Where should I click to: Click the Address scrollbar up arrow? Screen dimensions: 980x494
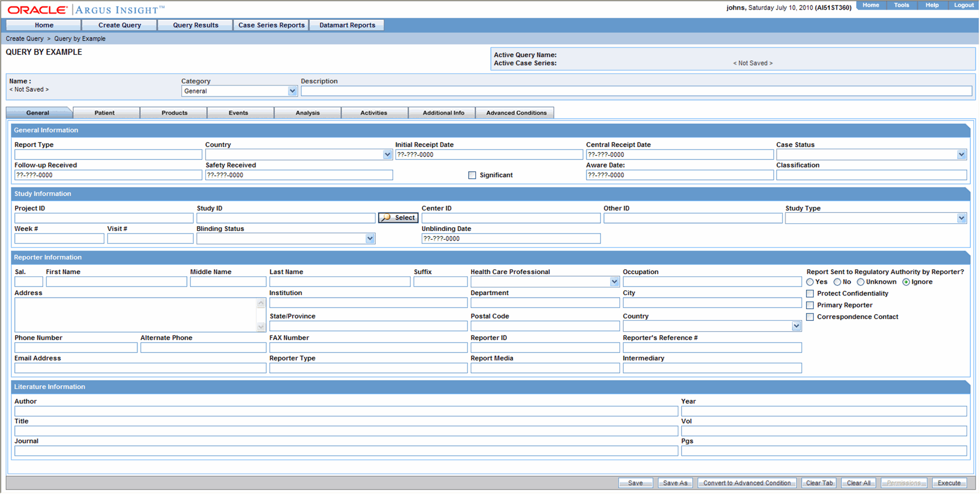[x=261, y=303]
